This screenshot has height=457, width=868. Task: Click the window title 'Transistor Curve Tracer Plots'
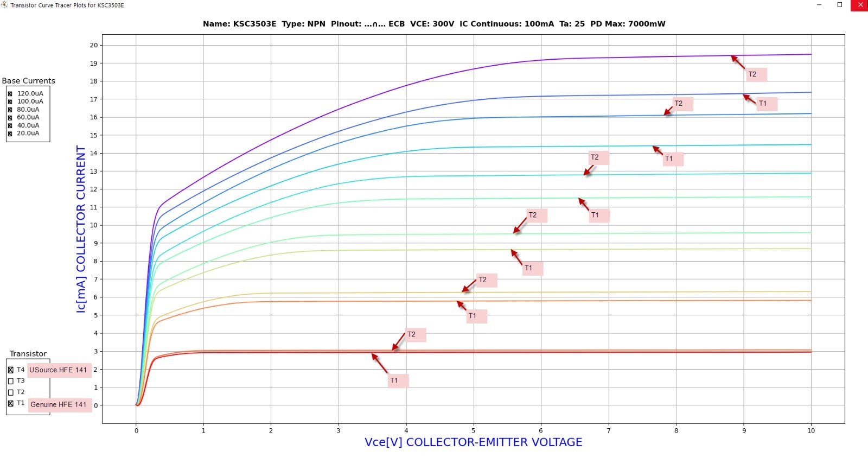[48, 5]
